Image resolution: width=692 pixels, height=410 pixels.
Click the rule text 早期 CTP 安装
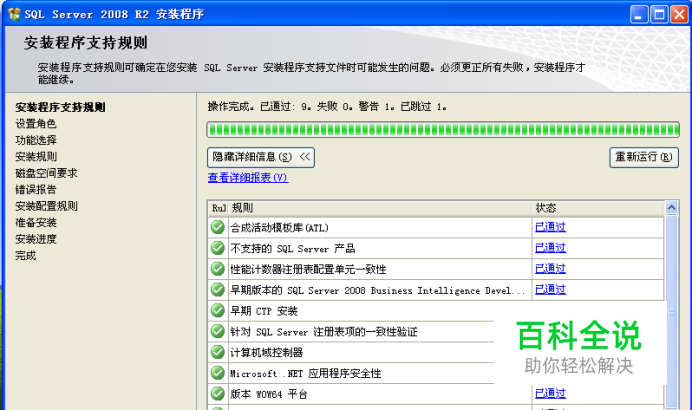coord(264,311)
